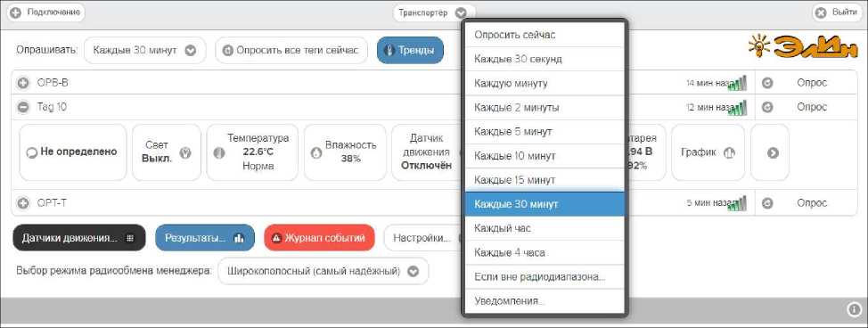Click the OPT-T signal strength icon
868x328 pixels.
[737, 203]
